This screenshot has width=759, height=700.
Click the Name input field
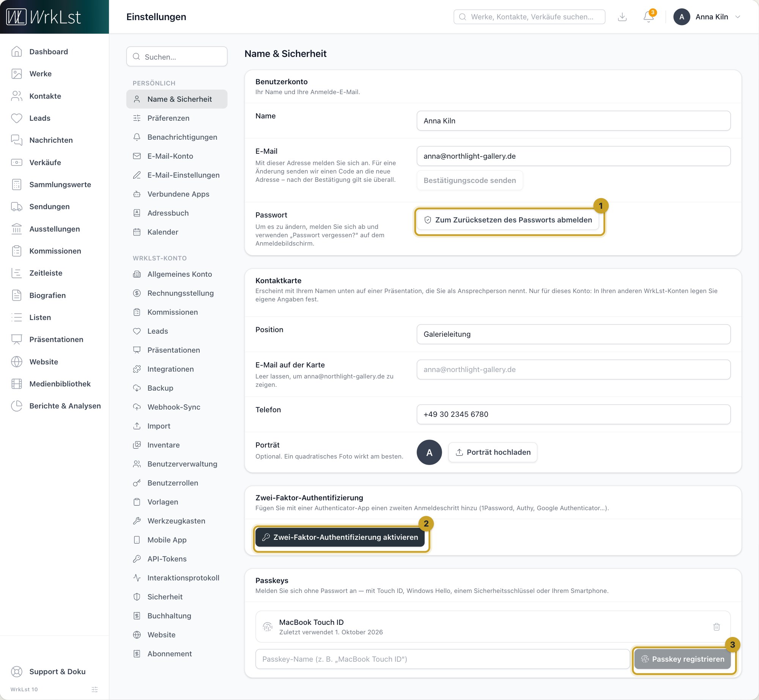(573, 121)
